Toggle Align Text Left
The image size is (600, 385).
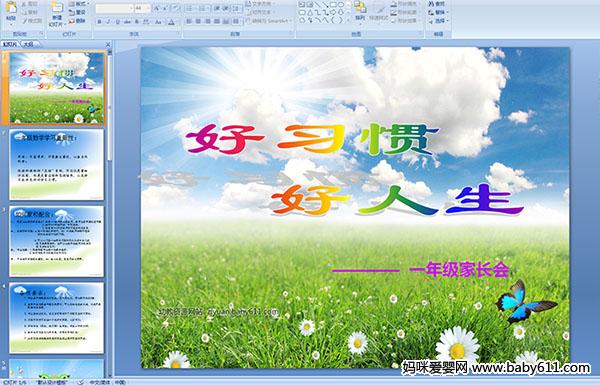[189, 21]
